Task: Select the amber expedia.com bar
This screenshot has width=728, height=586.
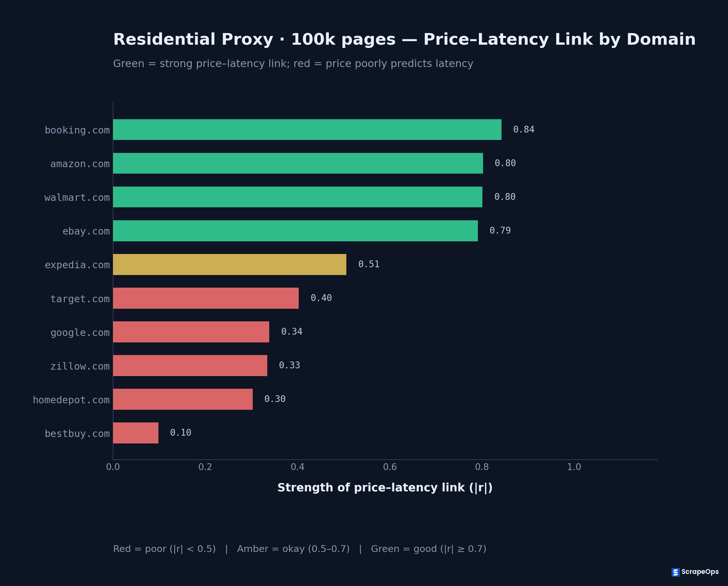Action: 230,265
